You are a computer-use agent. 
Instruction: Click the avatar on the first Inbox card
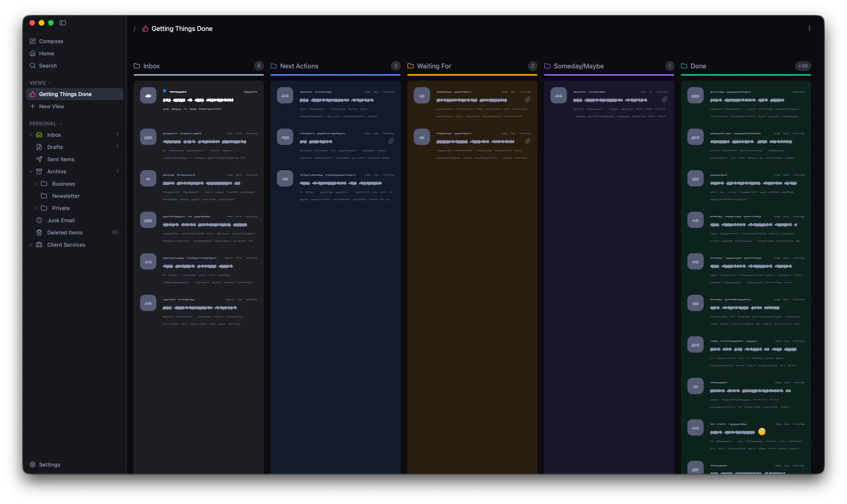(x=148, y=95)
